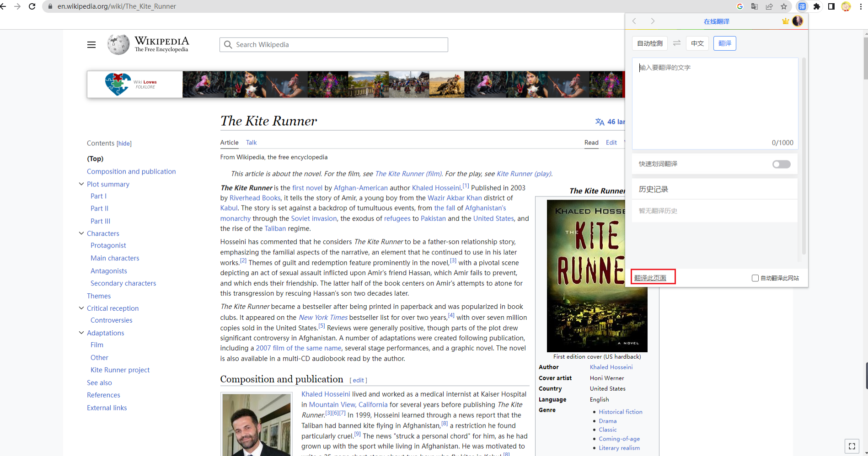Toggle the Chrome side panel icon
The height and width of the screenshot is (456, 868).
coord(831,6)
